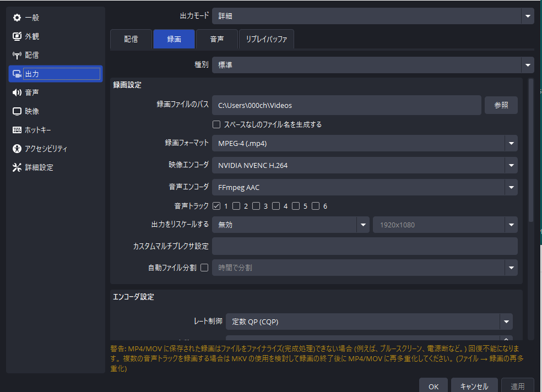Enable the 自動ファイル分割 checkbox

pyautogui.click(x=204, y=268)
